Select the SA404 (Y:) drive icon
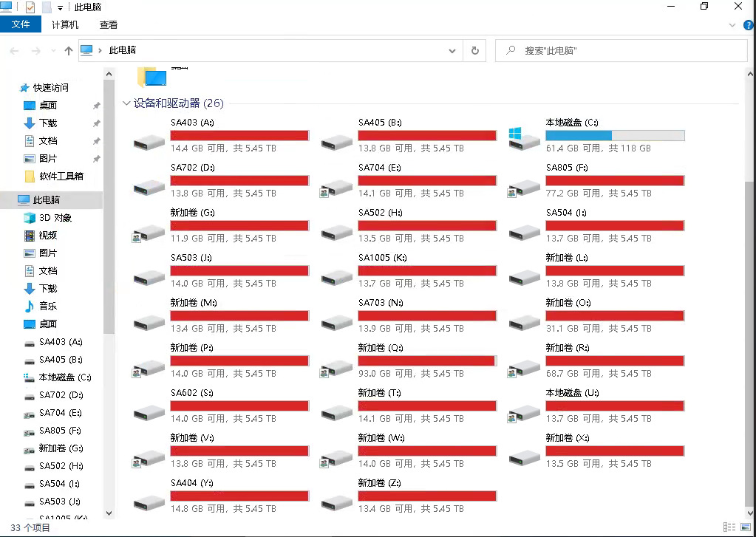 [149, 503]
